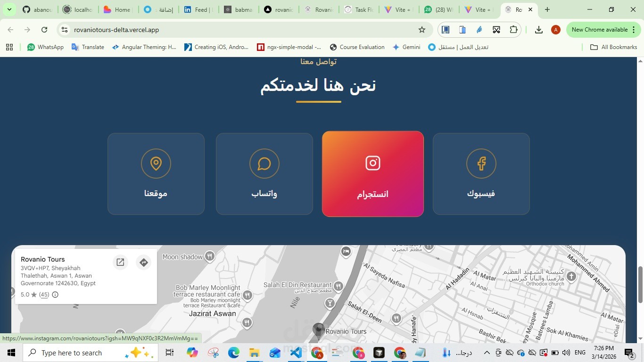This screenshot has height=362, width=644.
Task: Switch to the localhost tab
Action: (79, 9)
